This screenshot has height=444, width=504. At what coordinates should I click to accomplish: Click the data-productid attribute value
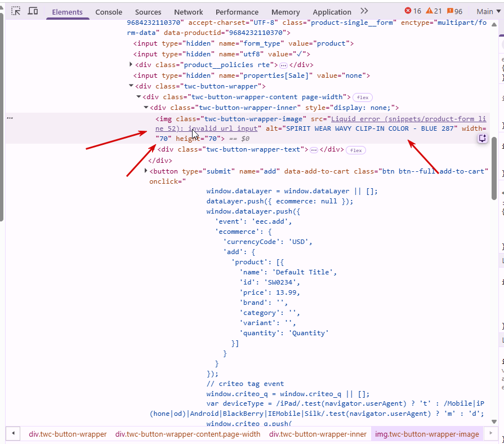[256, 33]
